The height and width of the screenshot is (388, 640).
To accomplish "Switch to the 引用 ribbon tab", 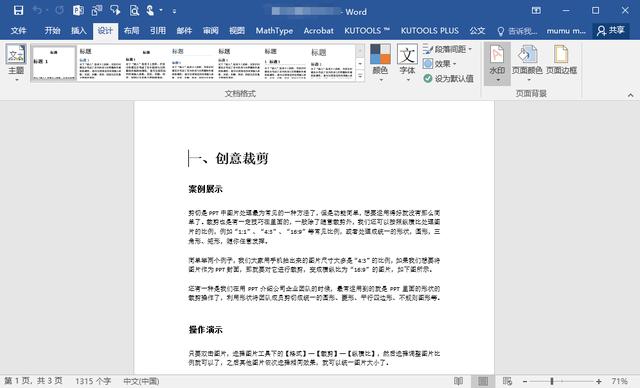I will click(x=158, y=31).
